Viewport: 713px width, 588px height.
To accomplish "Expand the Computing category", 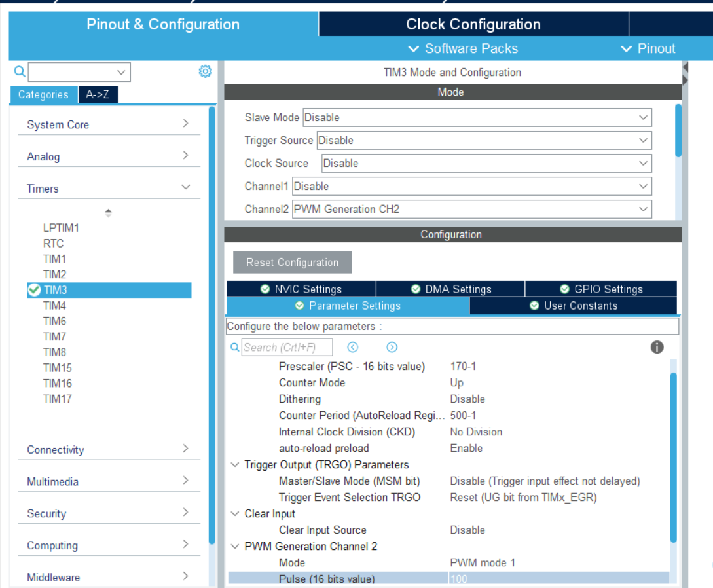I will (109, 545).
